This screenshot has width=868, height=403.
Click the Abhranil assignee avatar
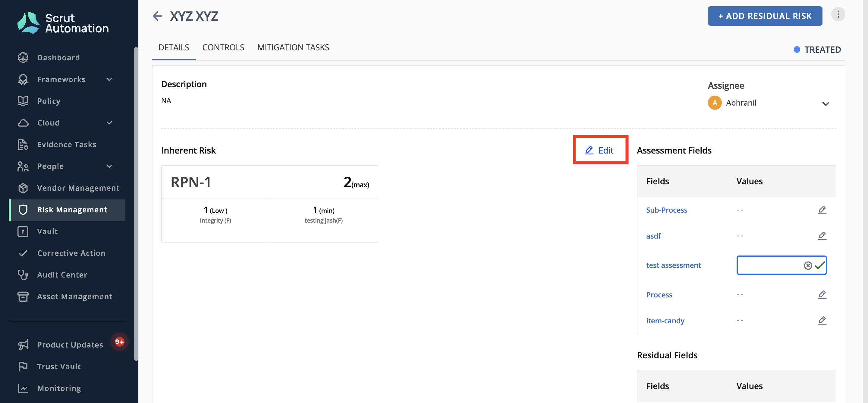715,103
